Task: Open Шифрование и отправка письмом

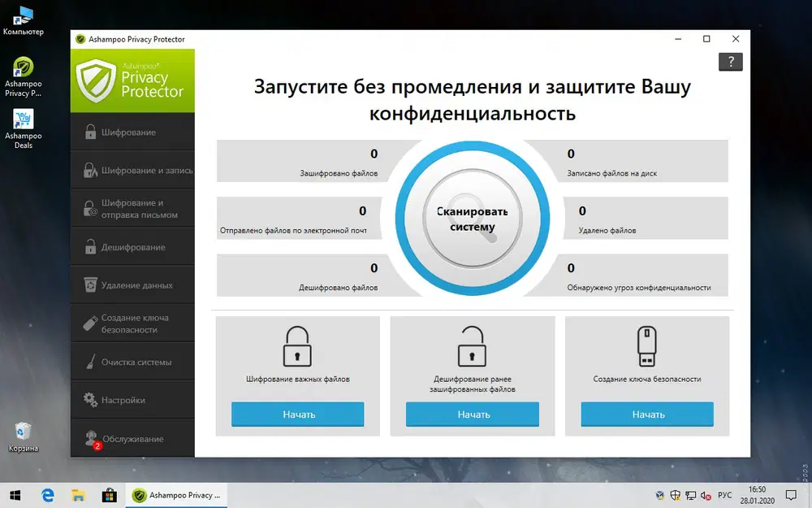Action: 132,207
